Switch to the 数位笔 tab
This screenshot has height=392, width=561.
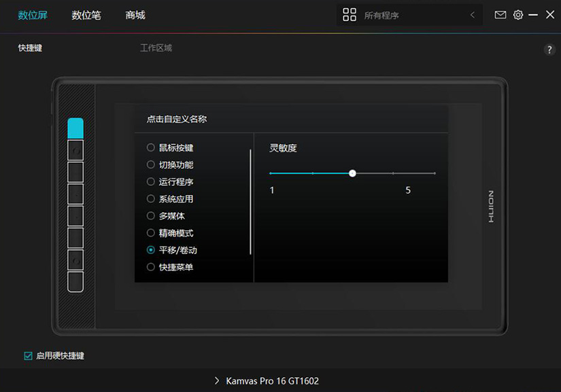[x=86, y=15]
